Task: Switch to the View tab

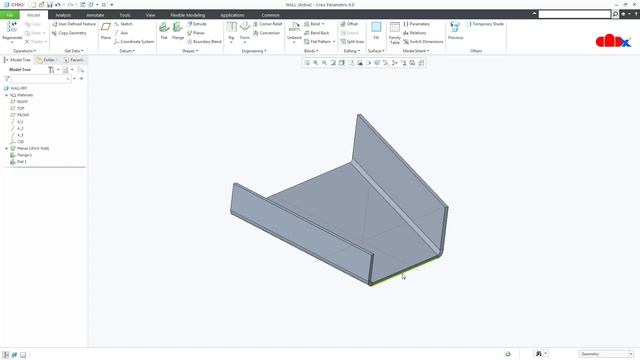Action: click(150, 15)
